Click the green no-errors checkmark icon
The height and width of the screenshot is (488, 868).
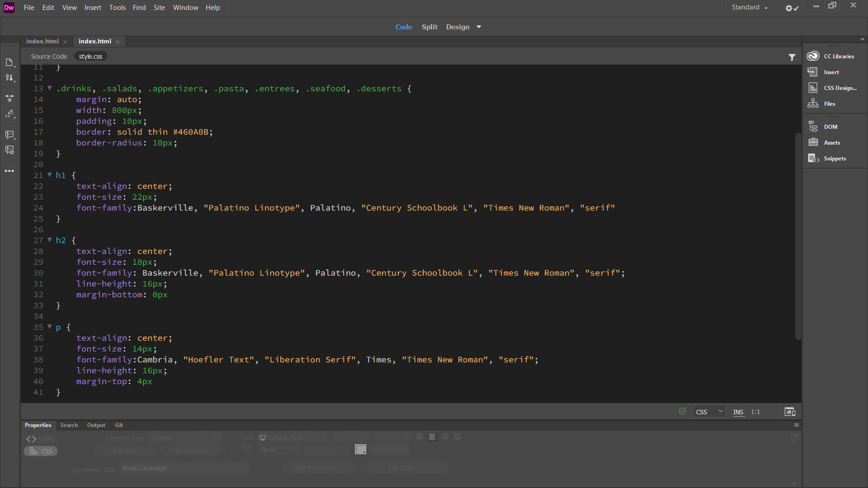(683, 411)
